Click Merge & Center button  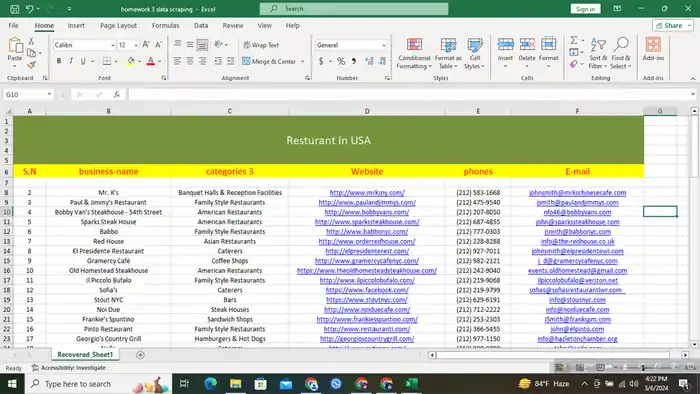click(x=269, y=62)
